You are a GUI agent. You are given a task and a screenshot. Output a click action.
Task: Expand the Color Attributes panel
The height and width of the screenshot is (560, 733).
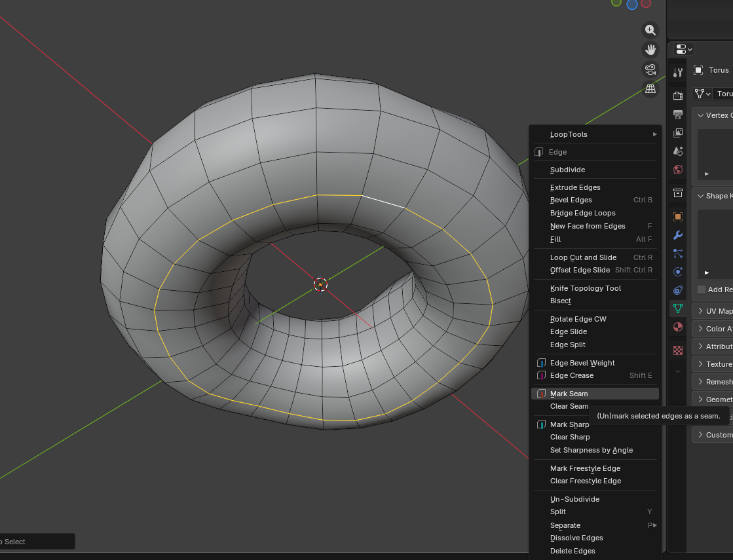pyautogui.click(x=700, y=329)
